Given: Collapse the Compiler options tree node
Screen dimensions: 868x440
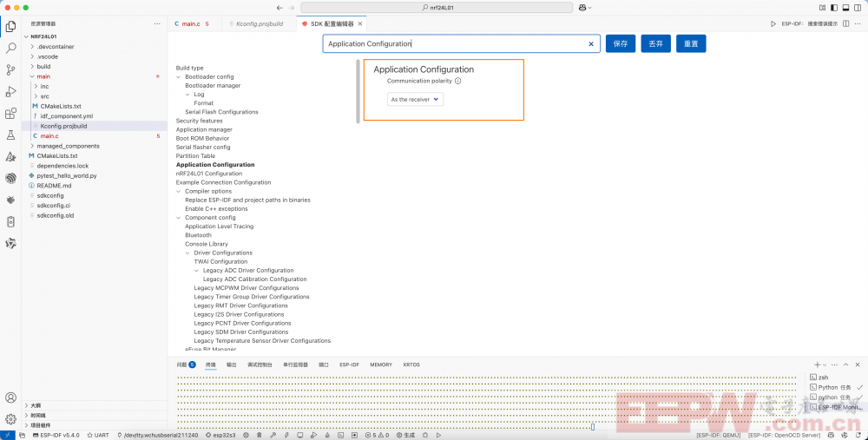Looking at the screenshot, I should pyautogui.click(x=179, y=192).
